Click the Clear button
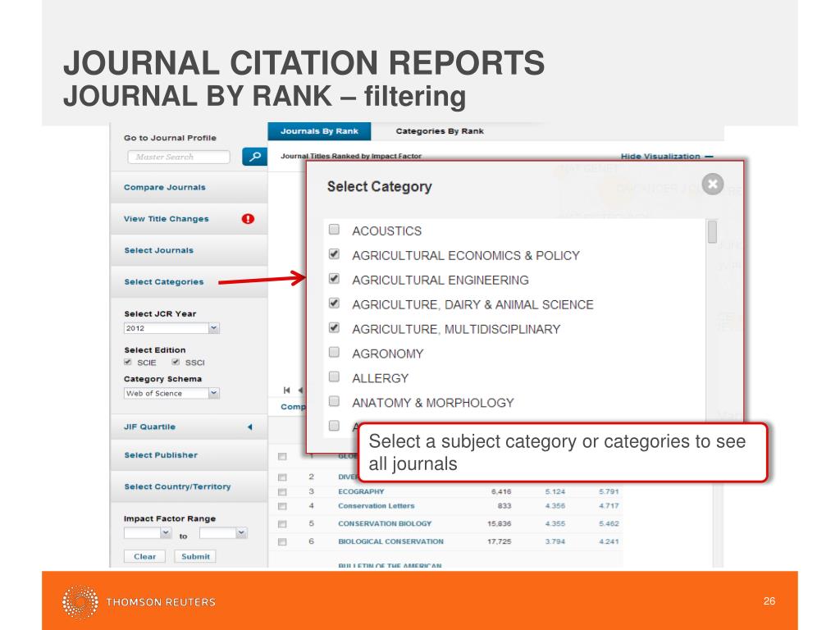 144,557
